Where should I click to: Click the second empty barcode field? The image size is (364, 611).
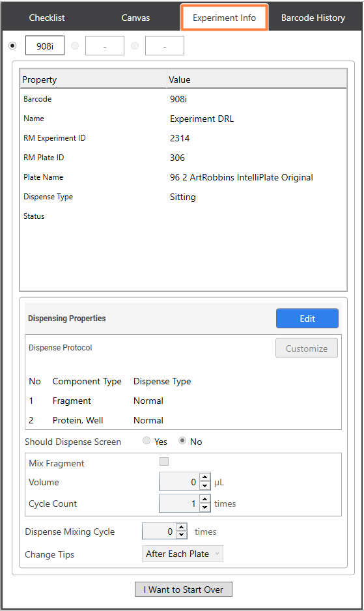coord(105,46)
